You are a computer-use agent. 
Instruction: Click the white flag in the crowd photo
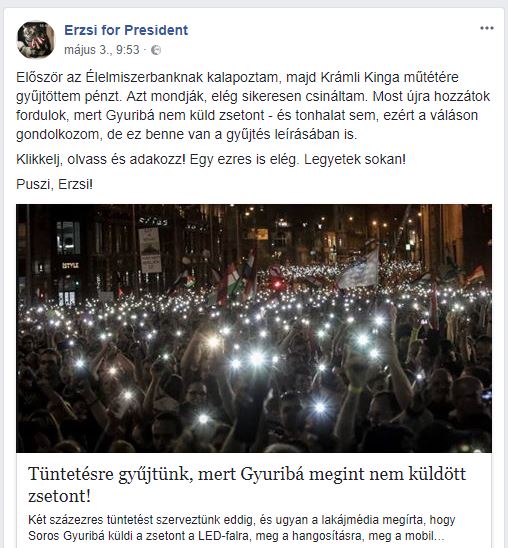[x=360, y=269]
